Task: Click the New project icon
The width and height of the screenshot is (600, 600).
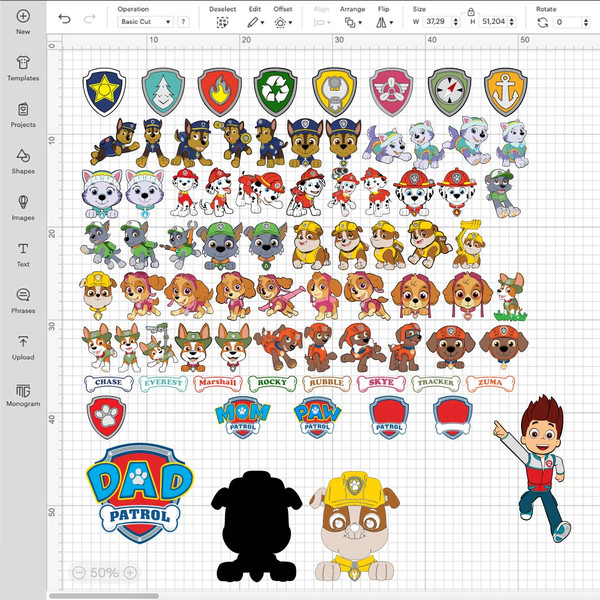Action: click(x=23, y=16)
